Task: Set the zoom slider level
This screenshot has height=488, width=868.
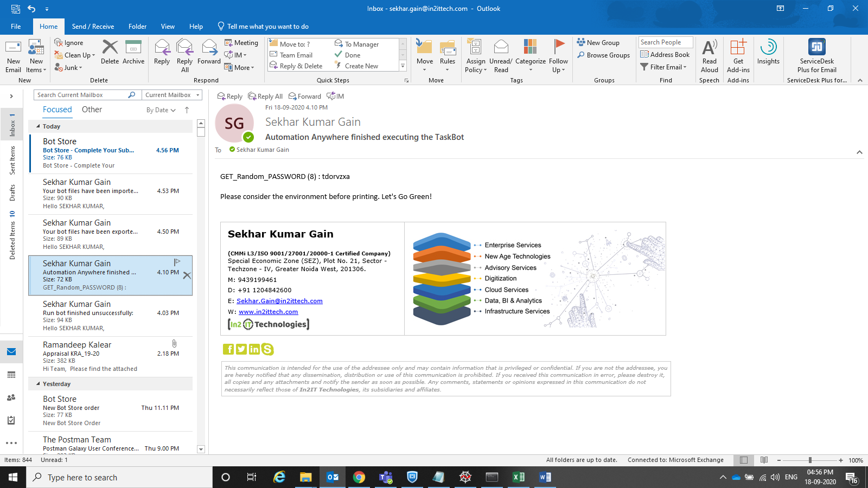Action: click(x=810, y=460)
